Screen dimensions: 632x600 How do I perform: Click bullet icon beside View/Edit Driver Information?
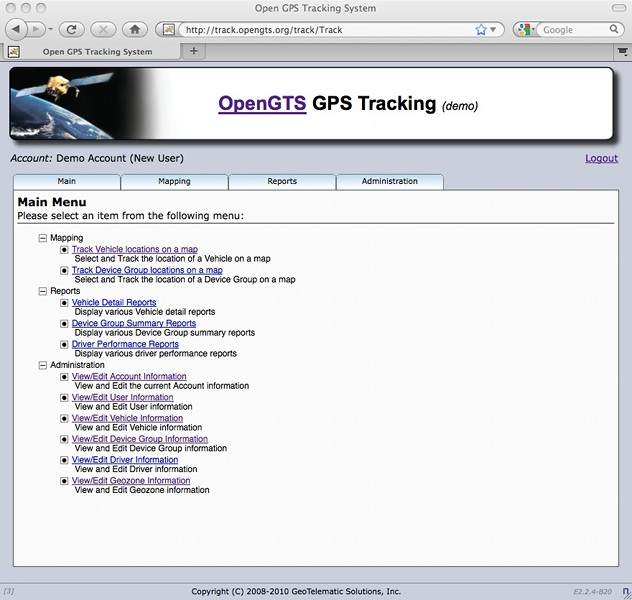click(64, 461)
